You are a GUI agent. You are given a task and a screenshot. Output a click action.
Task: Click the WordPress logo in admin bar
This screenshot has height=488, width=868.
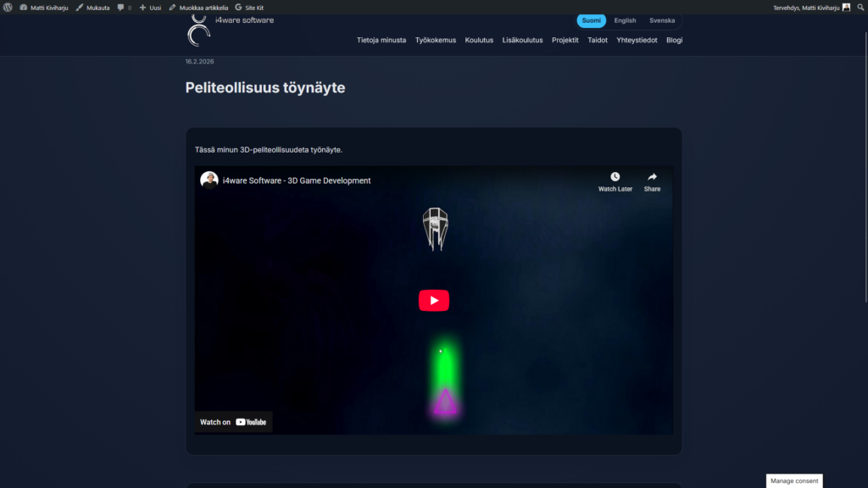(x=8, y=7)
